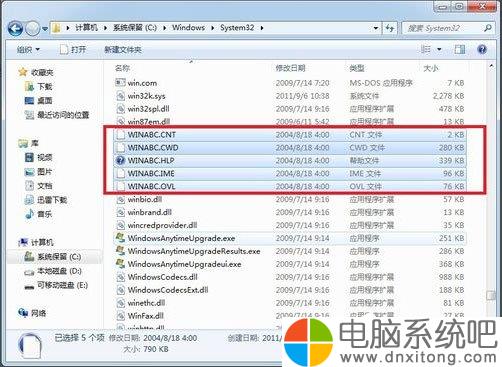
Task: Click the WinFax.dll file icon
Action: [x=120, y=316]
